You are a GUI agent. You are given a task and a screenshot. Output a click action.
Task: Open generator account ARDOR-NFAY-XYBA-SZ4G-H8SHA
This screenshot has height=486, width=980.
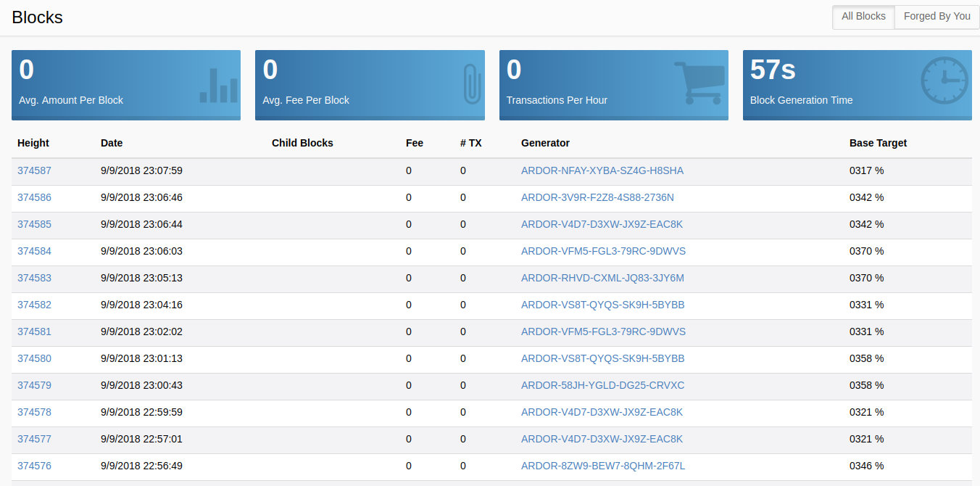coord(602,171)
